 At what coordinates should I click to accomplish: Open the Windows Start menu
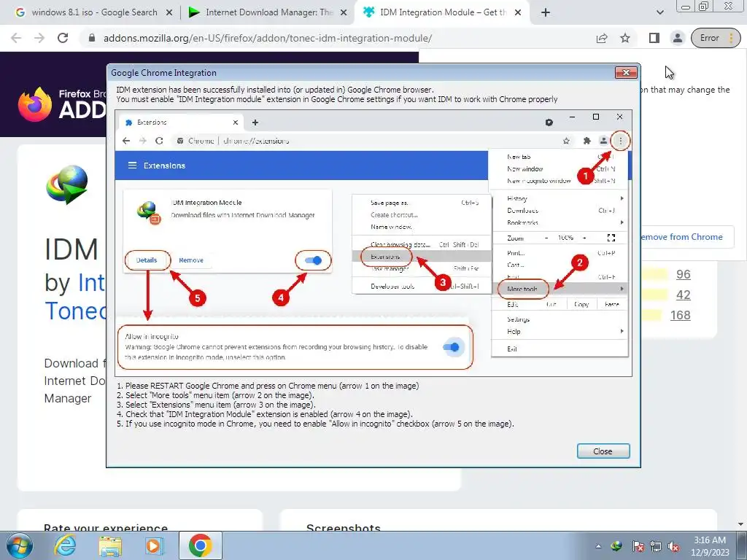click(x=19, y=545)
